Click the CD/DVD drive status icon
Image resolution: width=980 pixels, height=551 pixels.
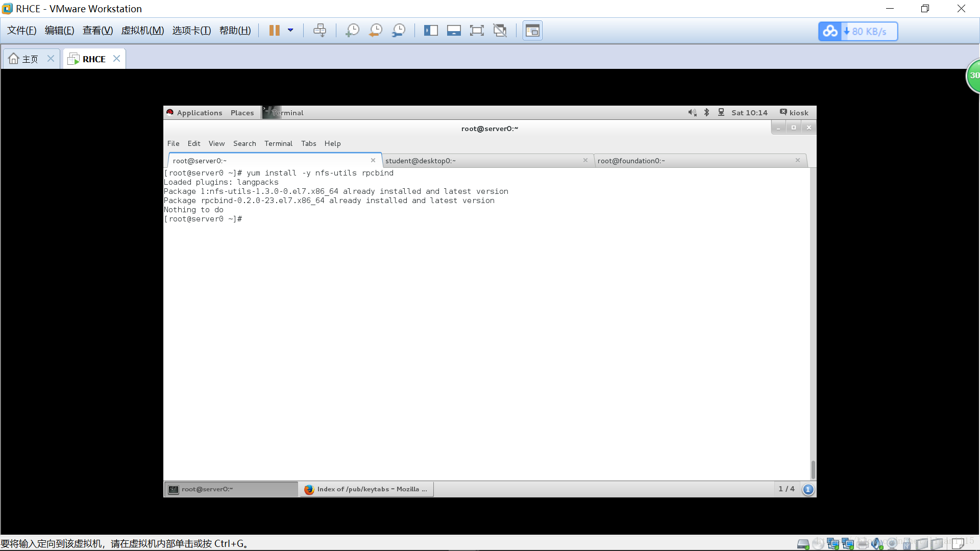click(x=818, y=544)
